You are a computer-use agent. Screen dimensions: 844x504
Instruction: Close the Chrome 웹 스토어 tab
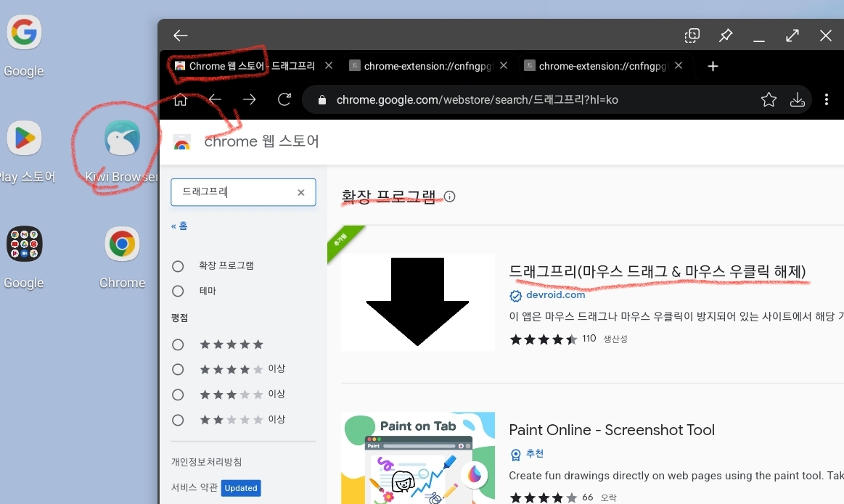pyautogui.click(x=328, y=65)
